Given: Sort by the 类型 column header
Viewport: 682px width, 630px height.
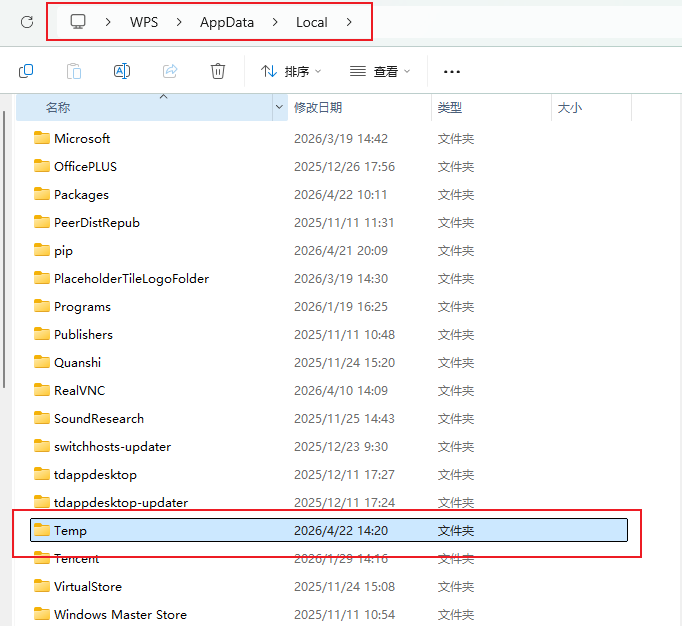Looking at the screenshot, I should (x=450, y=107).
